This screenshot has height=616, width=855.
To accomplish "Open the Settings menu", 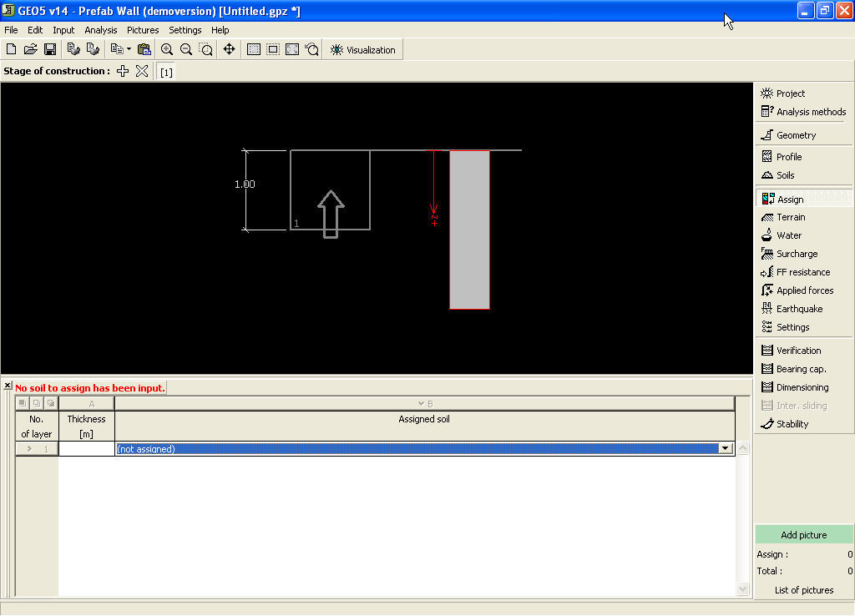I will 185,30.
